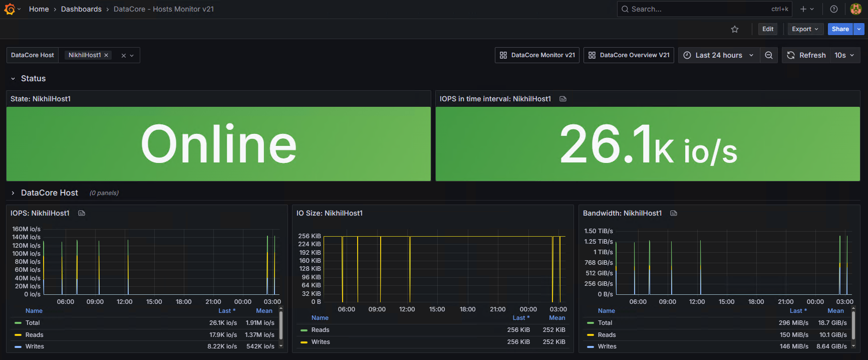
Task: Open the Export menu
Action: point(805,29)
